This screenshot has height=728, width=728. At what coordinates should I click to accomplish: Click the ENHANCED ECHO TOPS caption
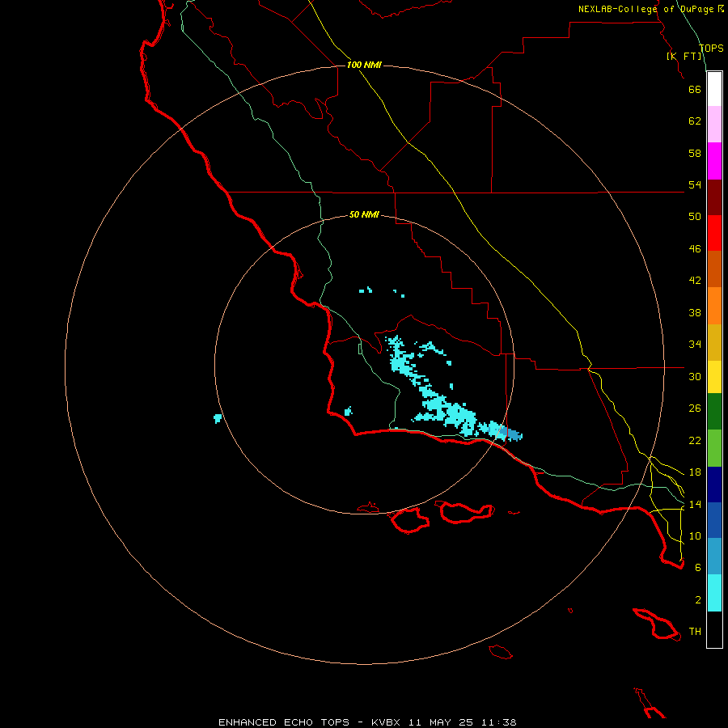pos(284,722)
